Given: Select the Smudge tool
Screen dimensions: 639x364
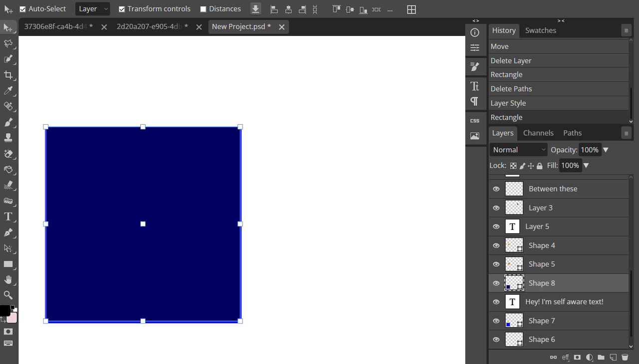Looking at the screenshot, I should click(x=8, y=185).
